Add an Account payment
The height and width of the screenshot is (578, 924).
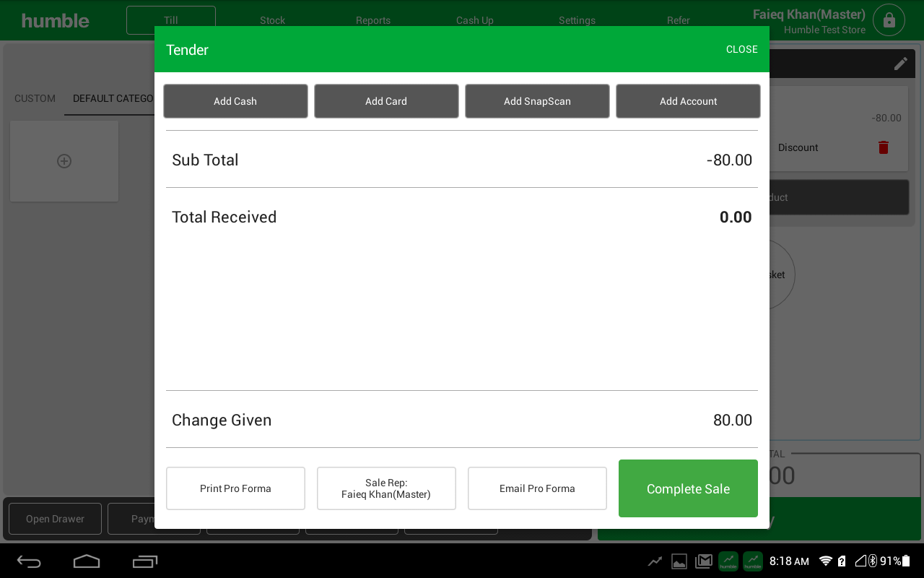pos(688,101)
